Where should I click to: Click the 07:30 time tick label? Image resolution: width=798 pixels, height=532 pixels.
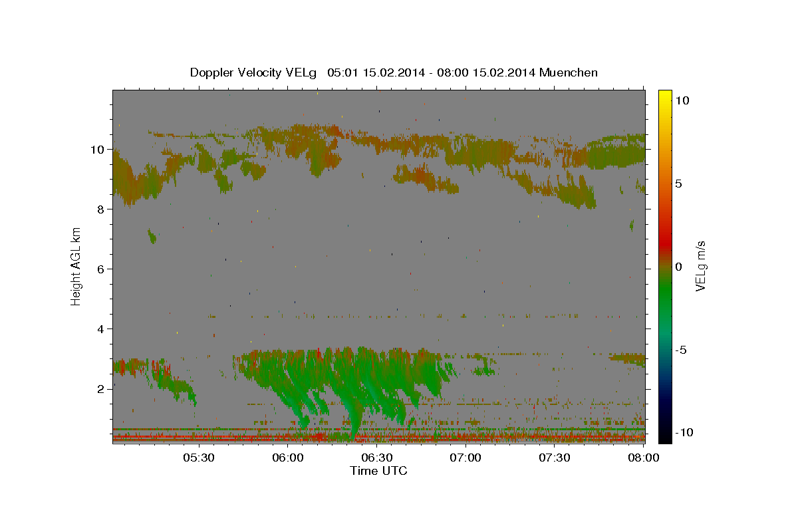555,458
